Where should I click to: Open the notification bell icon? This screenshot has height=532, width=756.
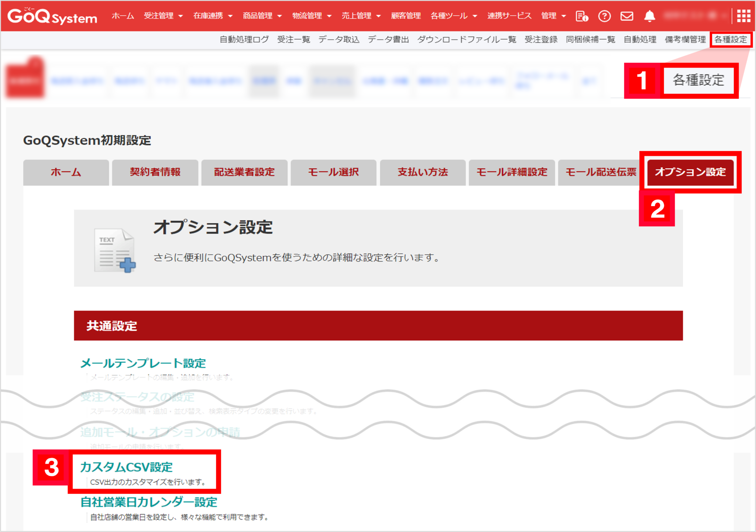(650, 16)
